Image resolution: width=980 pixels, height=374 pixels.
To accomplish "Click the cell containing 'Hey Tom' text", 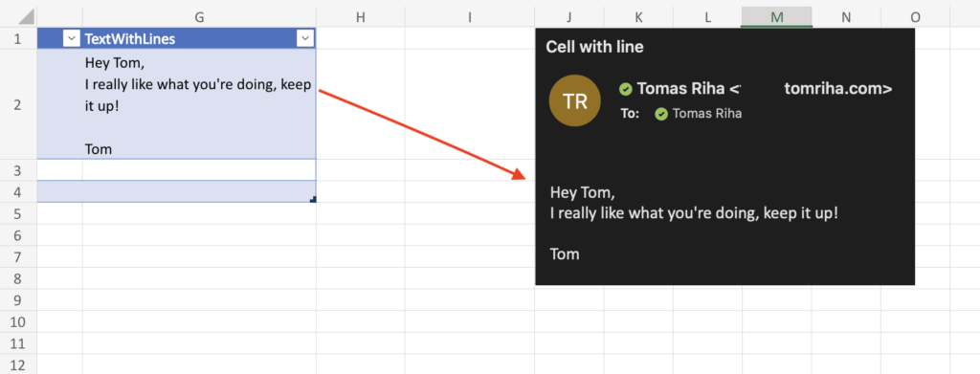I will [x=199, y=104].
